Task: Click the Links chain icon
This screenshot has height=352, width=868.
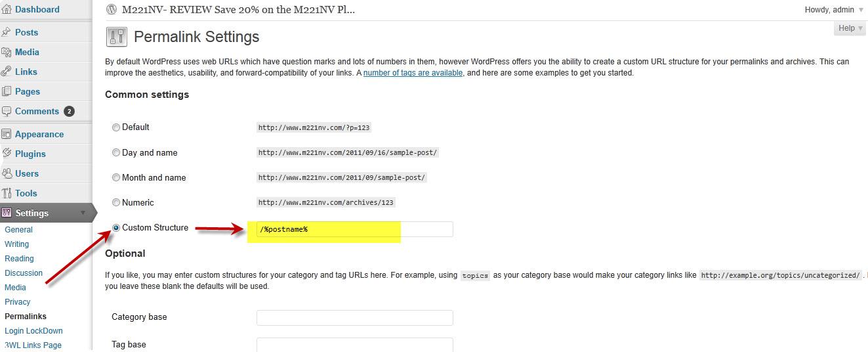Action: point(7,72)
